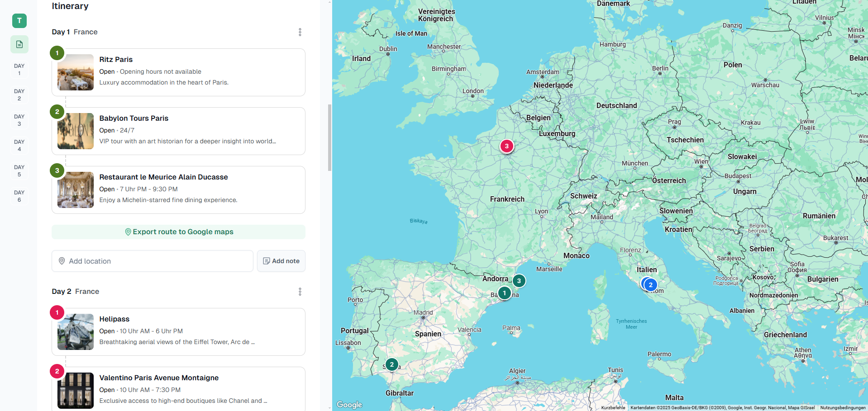This screenshot has width=868, height=411.
Task: Select the Babylon Tours Paris card
Action: pos(178,131)
